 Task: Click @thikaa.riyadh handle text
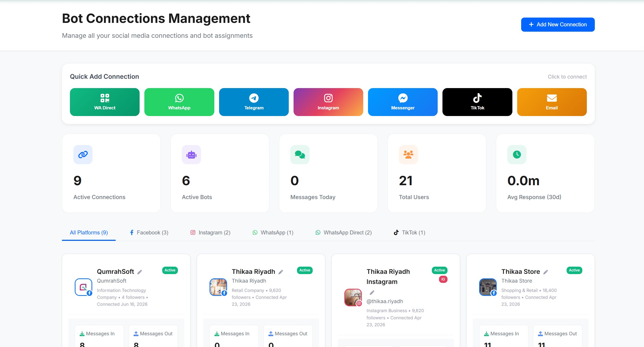tap(384, 301)
